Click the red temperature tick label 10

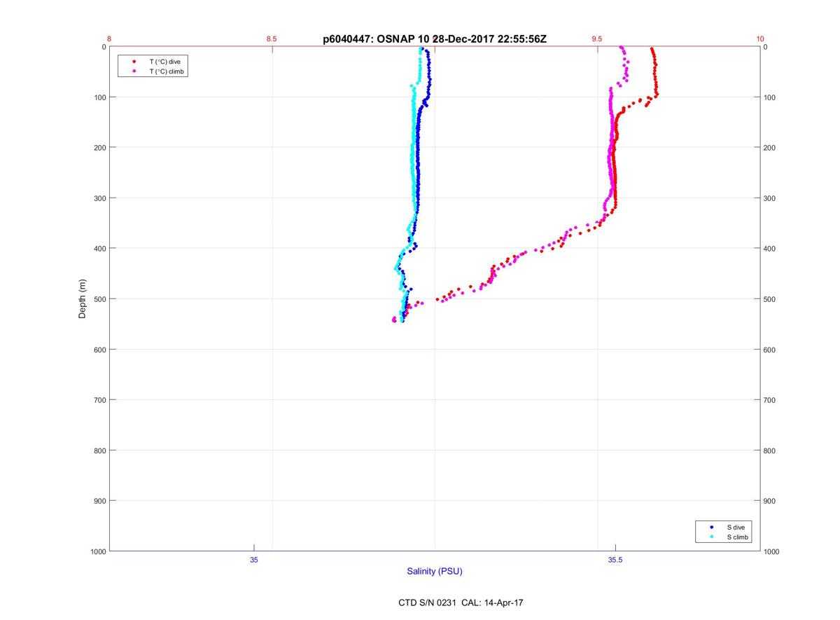pos(760,39)
